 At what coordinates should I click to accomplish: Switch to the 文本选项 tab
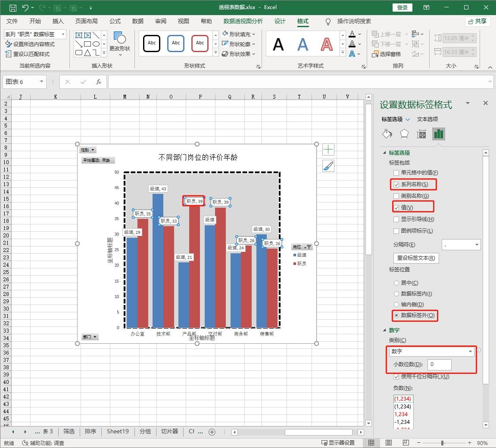(x=427, y=119)
